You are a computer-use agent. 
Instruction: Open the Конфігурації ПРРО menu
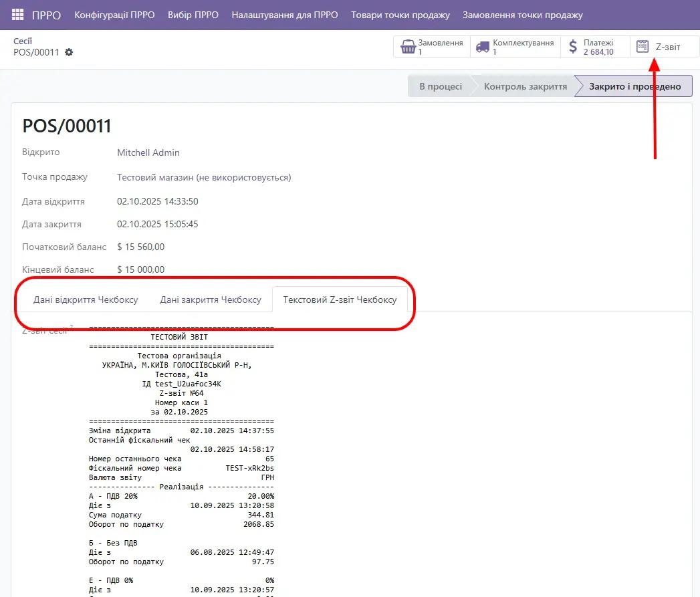[114, 15]
